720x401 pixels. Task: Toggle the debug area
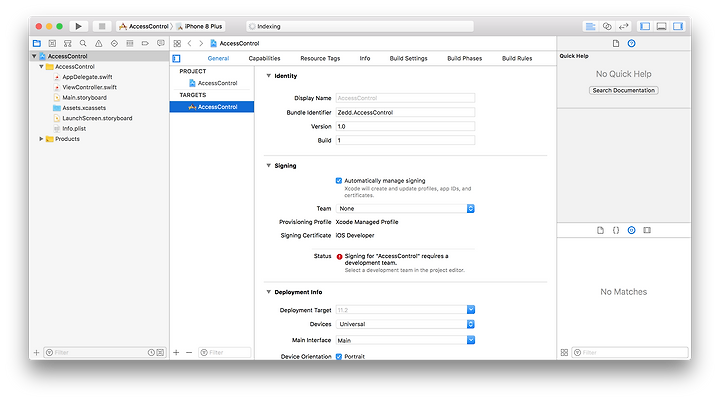[x=661, y=26]
